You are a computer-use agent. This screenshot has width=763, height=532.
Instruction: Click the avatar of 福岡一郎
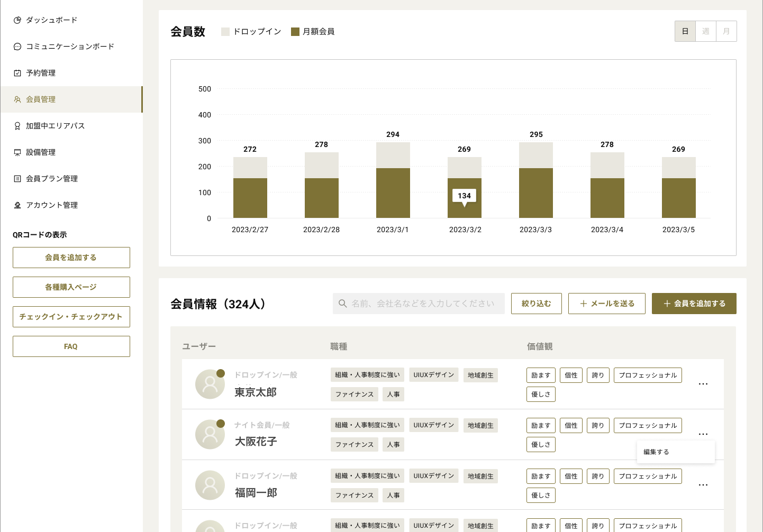210,485
